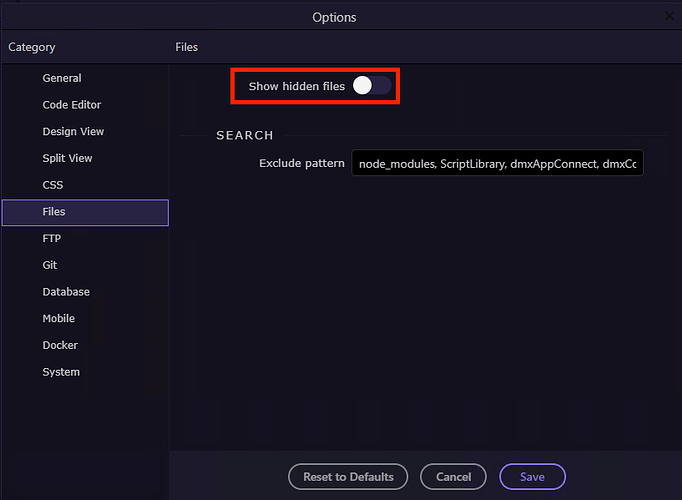Open the Mobile options category
Viewport: 682px width, 500px height.
click(x=59, y=318)
